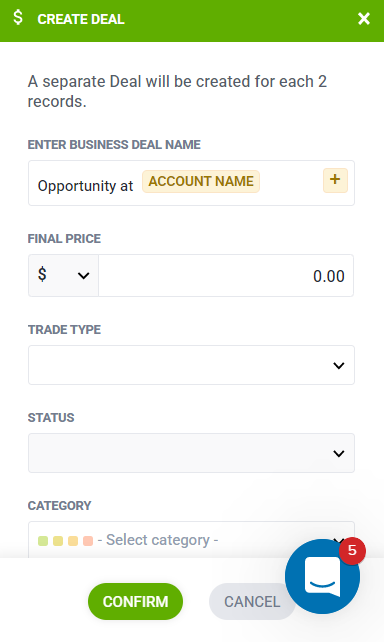Expand the Trade Type dropdown

pos(191,365)
